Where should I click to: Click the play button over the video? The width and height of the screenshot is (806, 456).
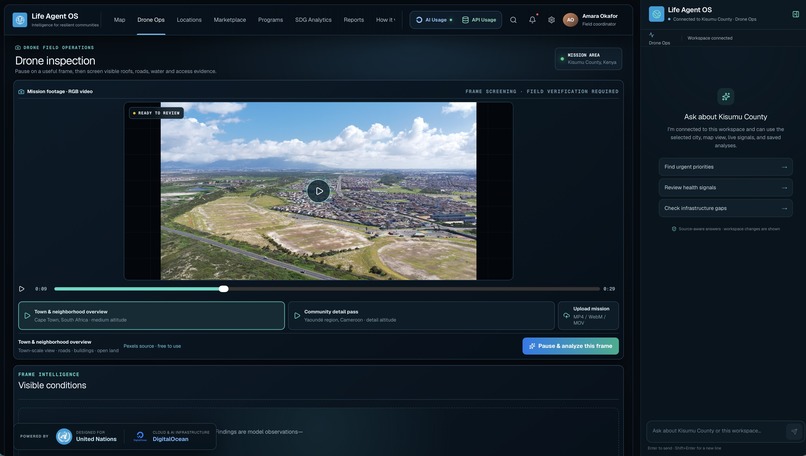pos(319,191)
